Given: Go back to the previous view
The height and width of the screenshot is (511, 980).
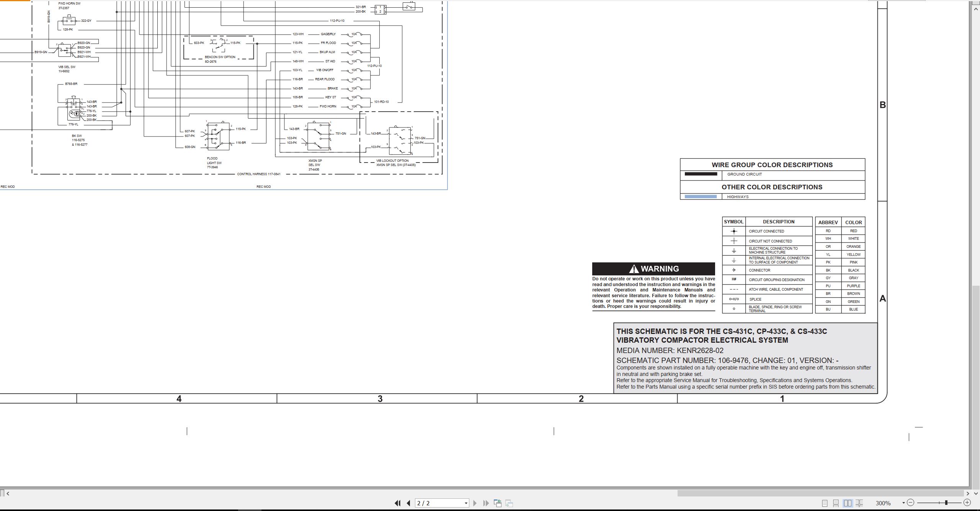Looking at the screenshot, I should pos(498,503).
